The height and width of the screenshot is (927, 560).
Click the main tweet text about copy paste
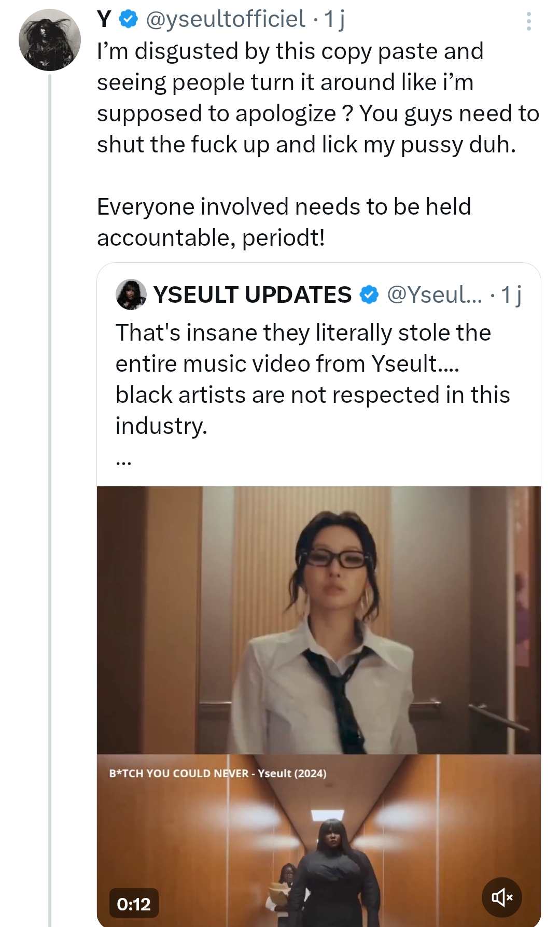point(318,144)
